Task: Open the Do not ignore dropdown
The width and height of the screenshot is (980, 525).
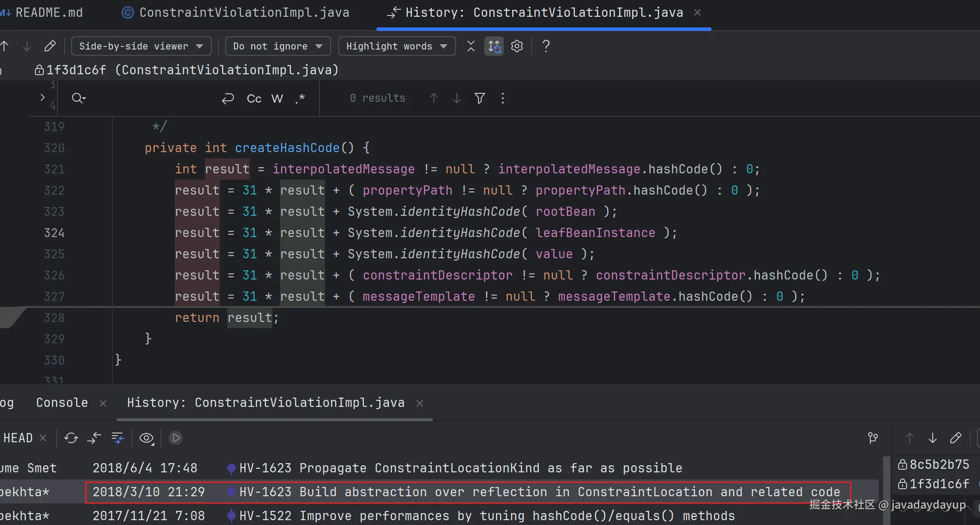Action: coord(278,46)
